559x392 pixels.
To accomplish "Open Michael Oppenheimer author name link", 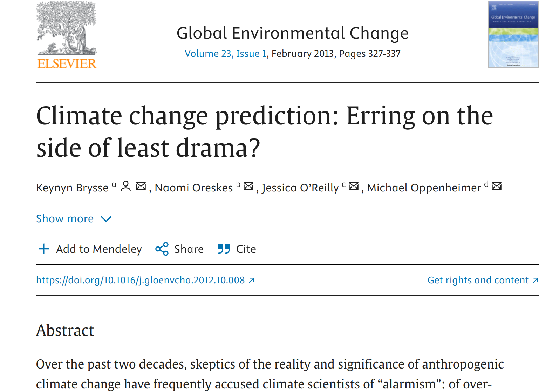I will (424, 188).
